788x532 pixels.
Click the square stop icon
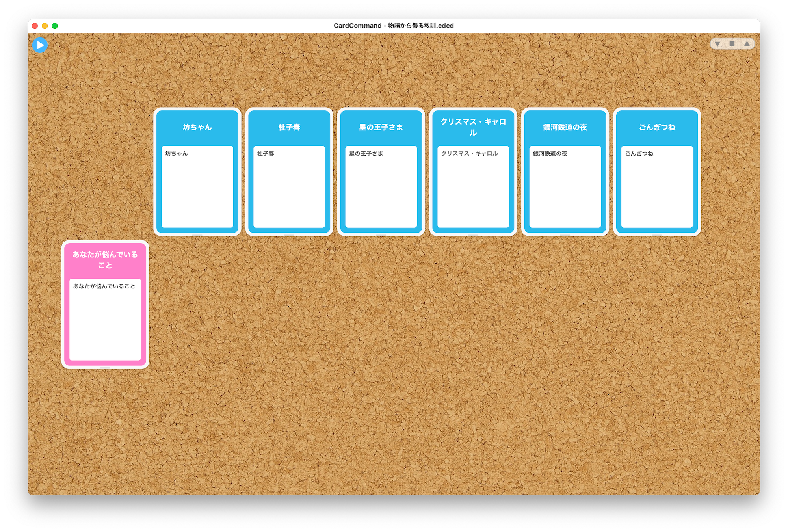click(x=732, y=44)
